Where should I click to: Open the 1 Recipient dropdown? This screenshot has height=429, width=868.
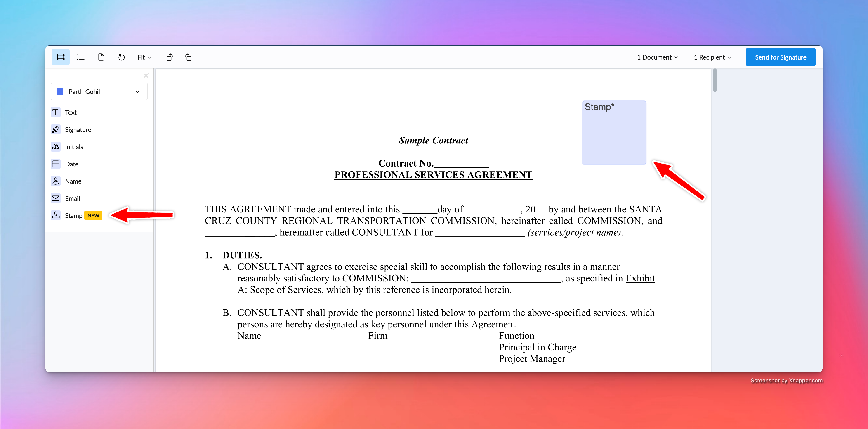click(712, 57)
